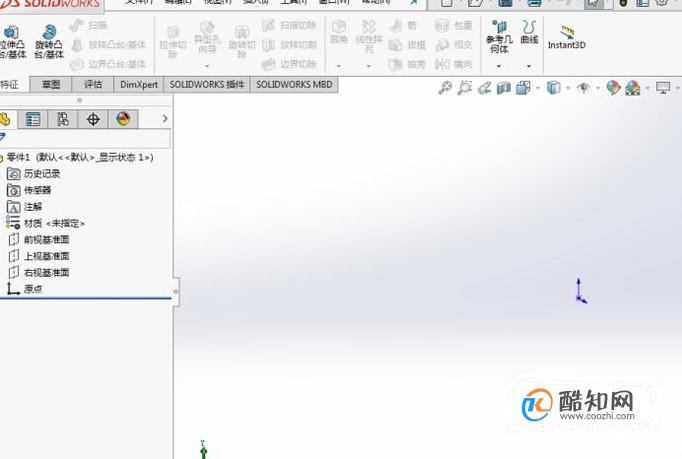Screen dimensions: 682x459
Task: Switch to the SOLIDWORKS 插件 tab
Action: coord(207,84)
